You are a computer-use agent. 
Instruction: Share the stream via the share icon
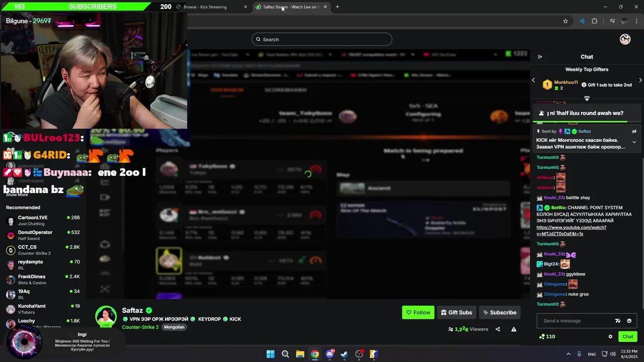click(x=498, y=329)
